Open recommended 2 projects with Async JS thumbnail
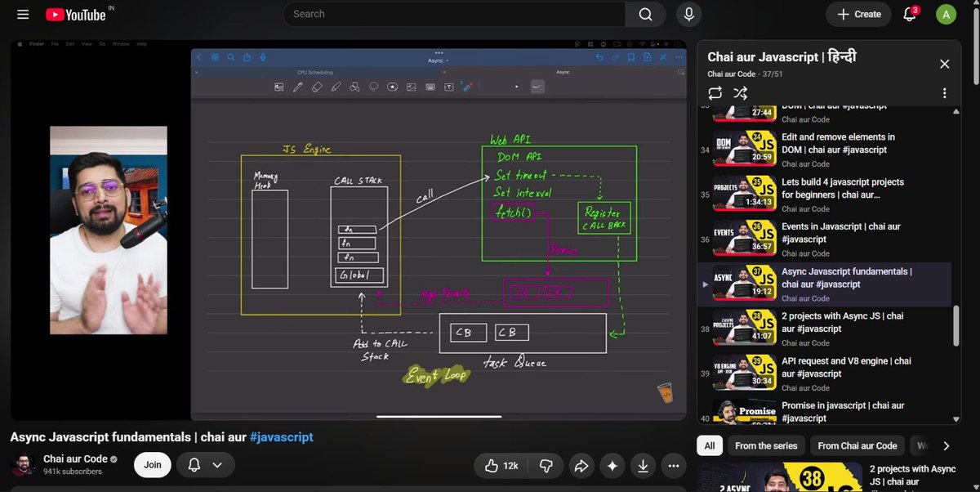 click(x=781, y=477)
